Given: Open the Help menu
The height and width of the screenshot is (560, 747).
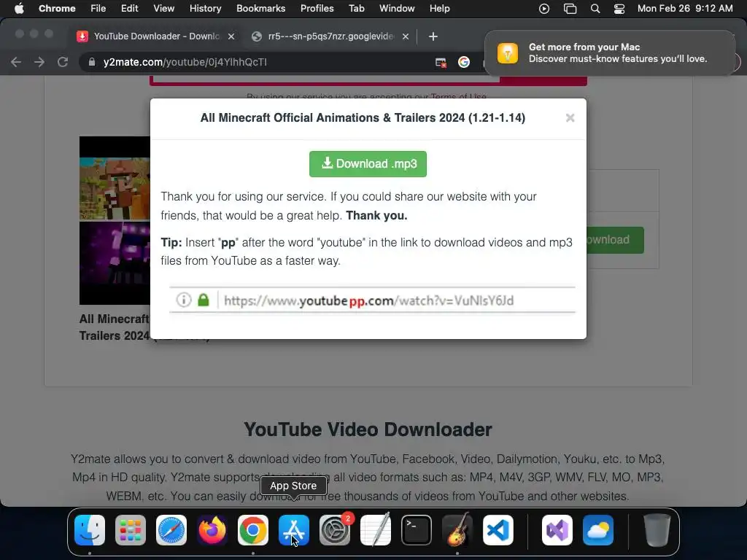Looking at the screenshot, I should (x=439, y=9).
